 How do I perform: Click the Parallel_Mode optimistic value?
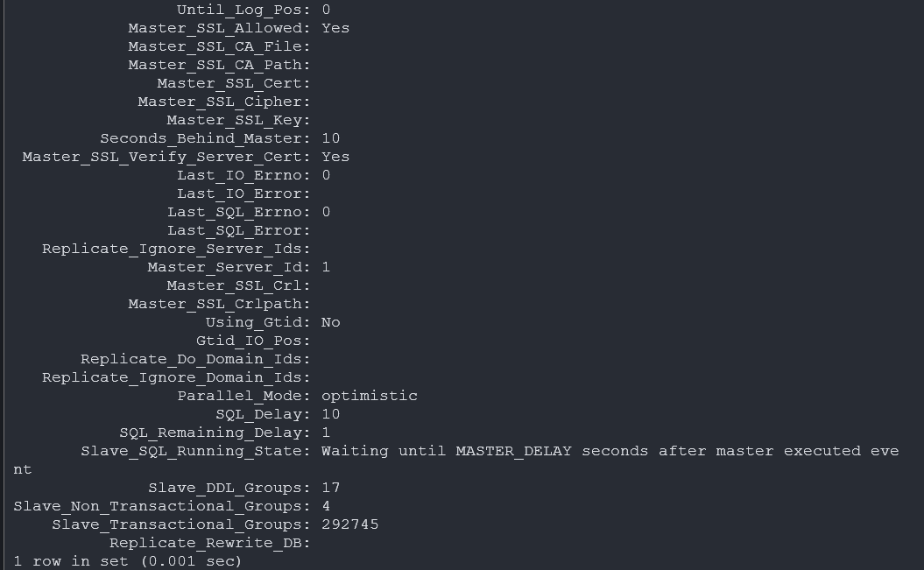tap(369, 396)
